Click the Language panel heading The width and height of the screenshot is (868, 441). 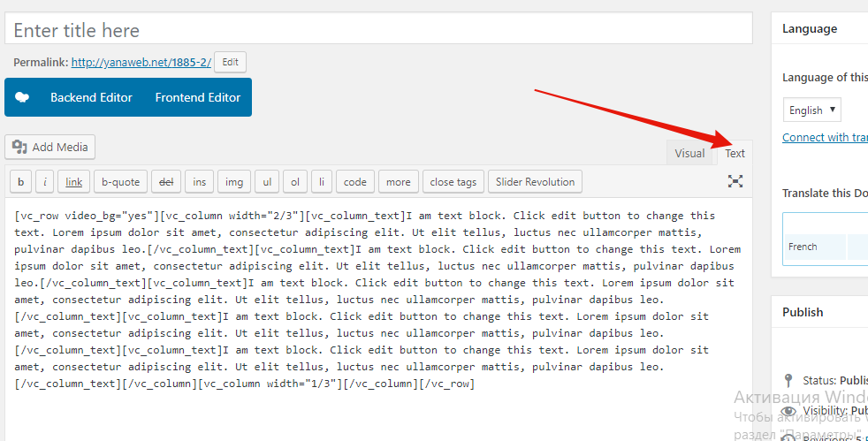810,29
